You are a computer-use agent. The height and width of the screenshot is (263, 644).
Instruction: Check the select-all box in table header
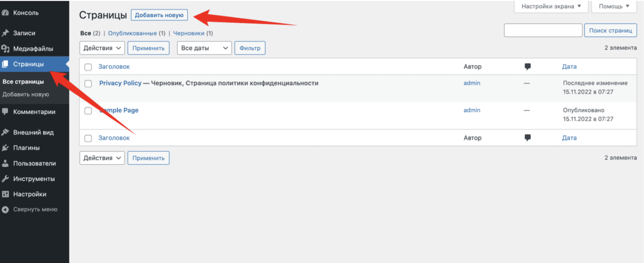click(88, 67)
